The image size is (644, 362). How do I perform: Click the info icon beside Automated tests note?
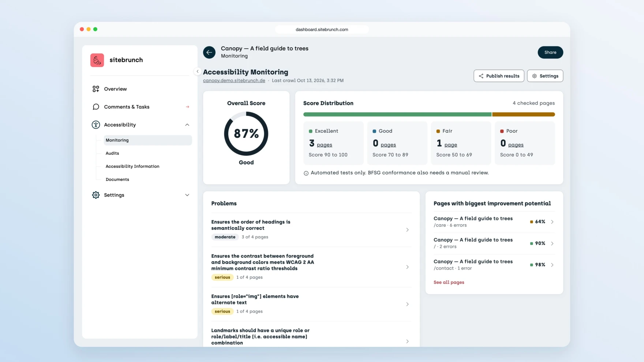(x=306, y=173)
